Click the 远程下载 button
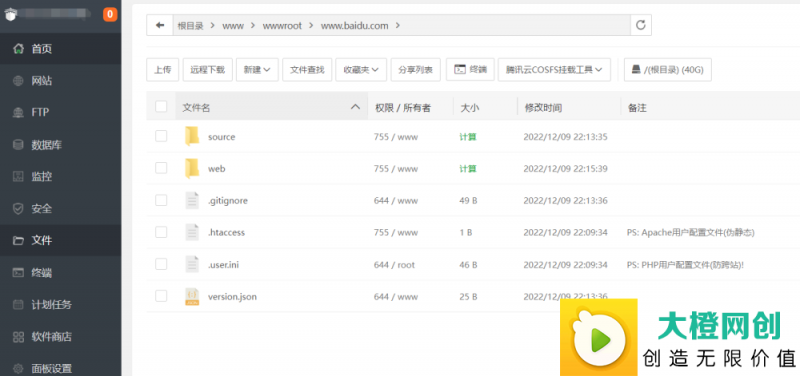The width and height of the screenshot is (800, 376). [x=208, y=69]
